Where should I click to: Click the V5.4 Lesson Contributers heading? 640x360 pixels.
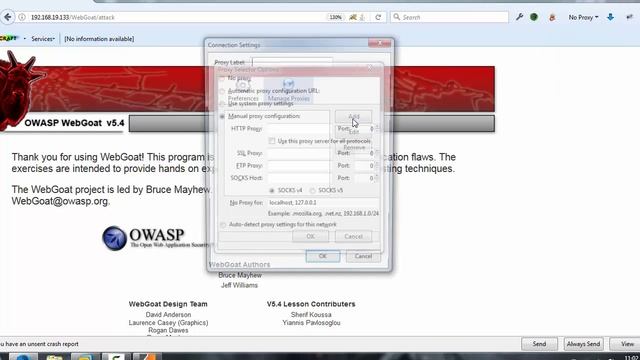pos(311,304)
